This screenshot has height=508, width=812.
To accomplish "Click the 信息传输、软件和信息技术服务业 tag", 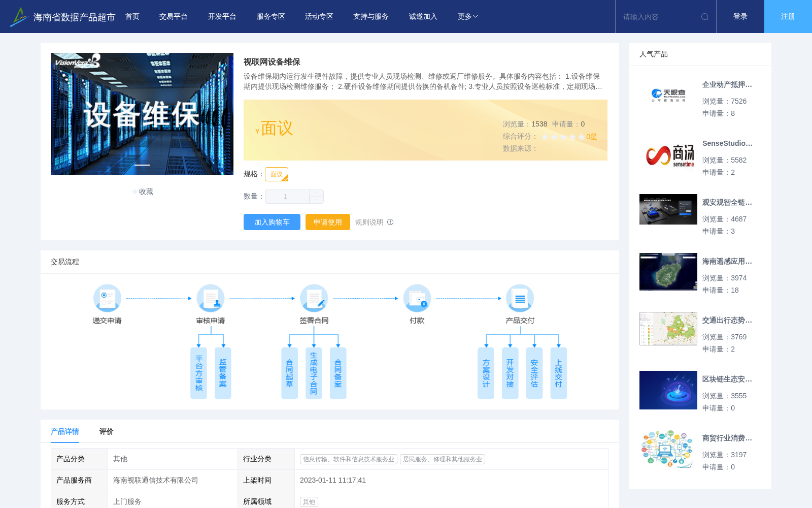I will [x=349, y=459].
